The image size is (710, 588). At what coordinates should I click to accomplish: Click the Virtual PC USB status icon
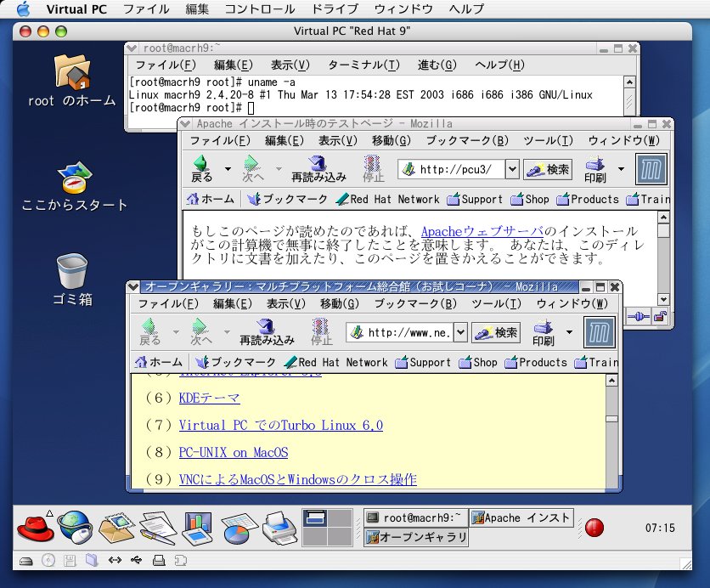[136, 560]
